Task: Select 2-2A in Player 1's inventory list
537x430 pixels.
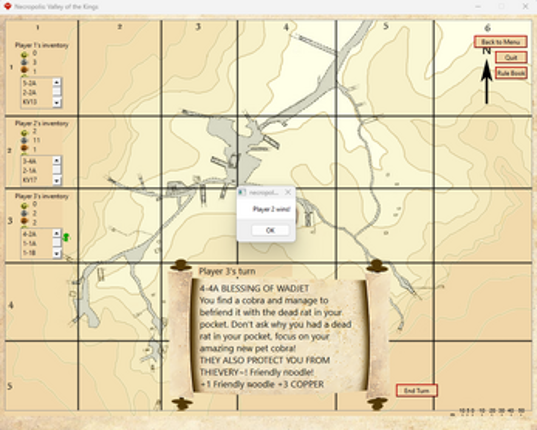Action: tap(37, 92)
